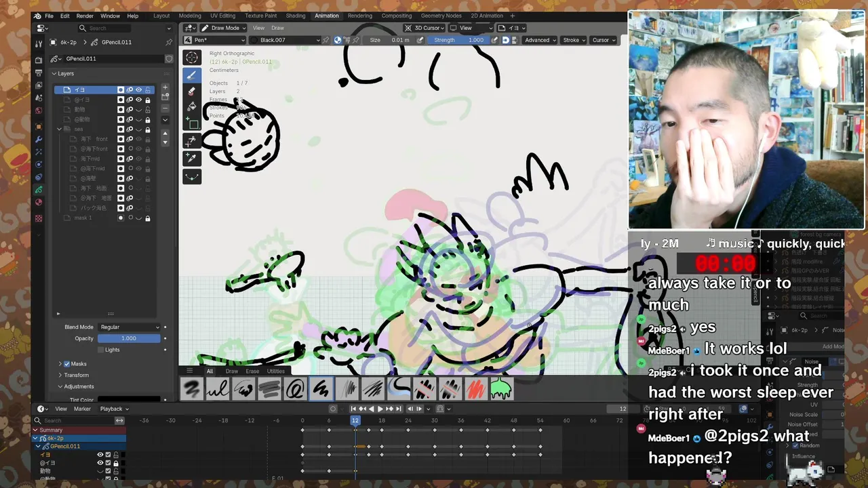
Task: Open the Material properties tab in sidebar
Action: point(39,202)
